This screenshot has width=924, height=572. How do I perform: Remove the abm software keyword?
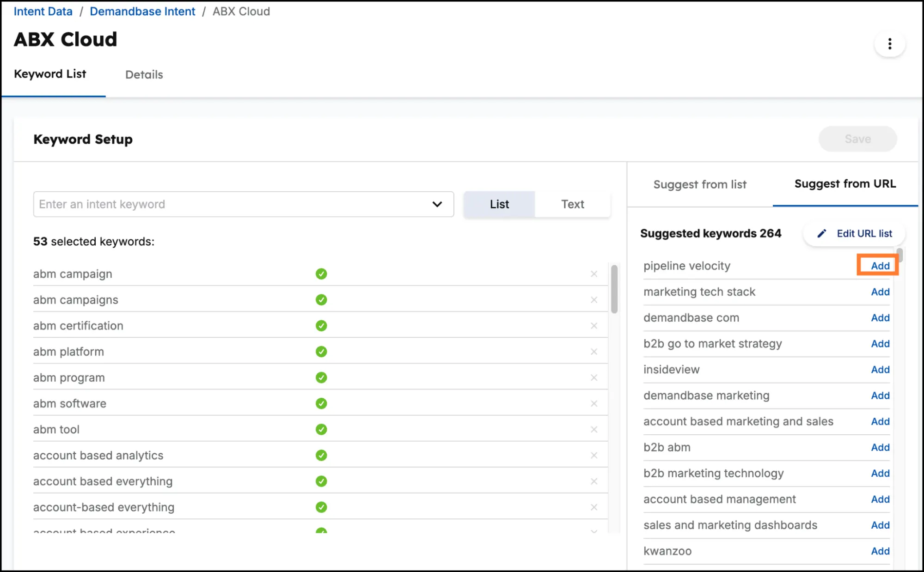[x=594, y=403]
